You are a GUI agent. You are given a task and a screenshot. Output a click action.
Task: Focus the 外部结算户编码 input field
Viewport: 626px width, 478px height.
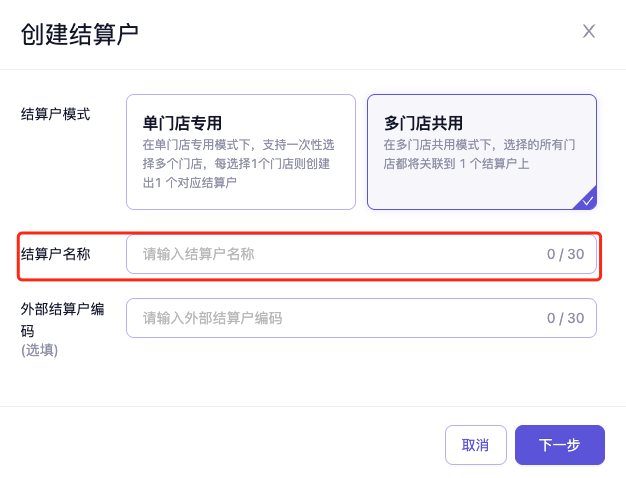coord(340,318)
